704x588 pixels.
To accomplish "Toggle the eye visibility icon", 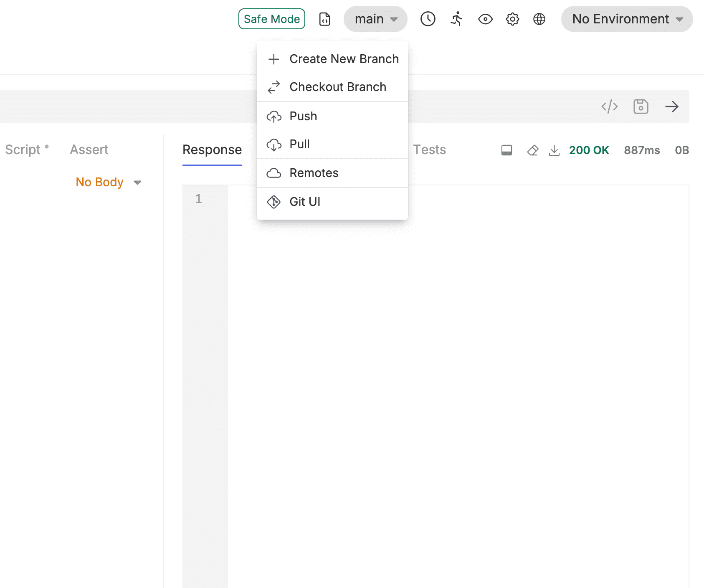I will [x=485, y=19].
